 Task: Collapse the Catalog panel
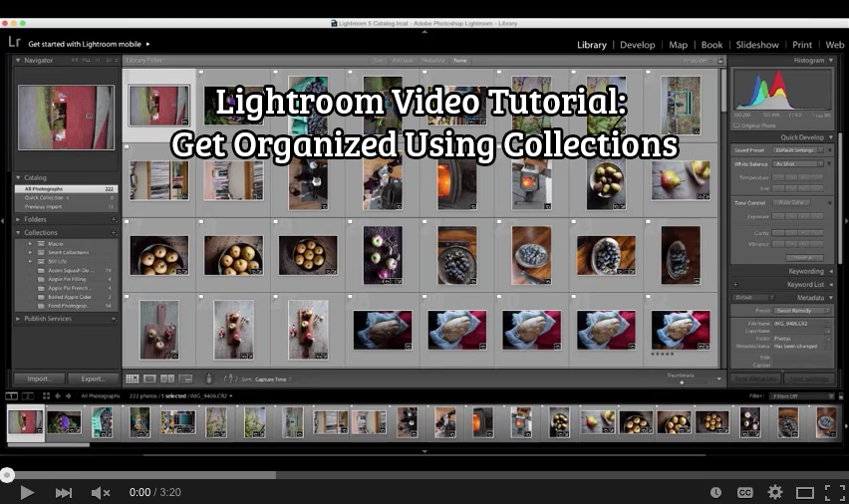click(x=18, y=177)
